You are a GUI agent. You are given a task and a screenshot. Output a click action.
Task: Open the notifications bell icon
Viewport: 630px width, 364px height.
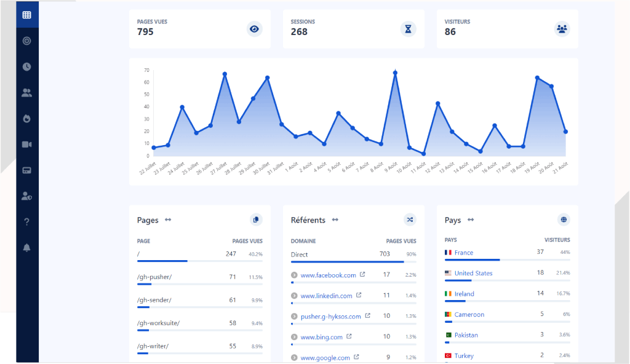tap(27, 248)
